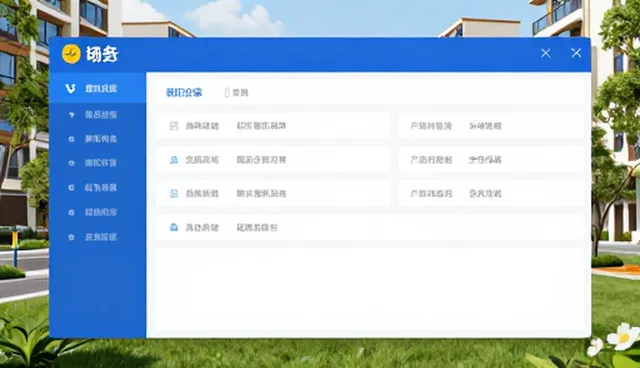The image size is (640, 368).
Task: Click the third list row's value text
Action: pos(261,193)
